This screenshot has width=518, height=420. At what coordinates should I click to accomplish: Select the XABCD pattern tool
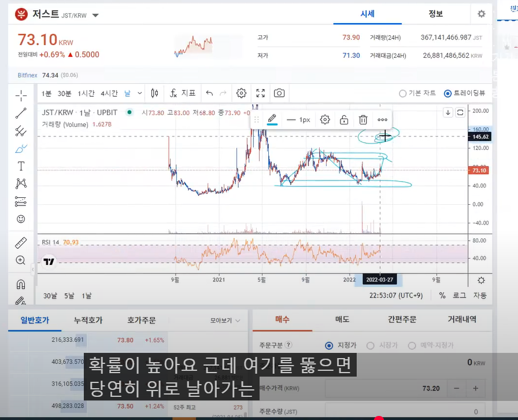21,183
